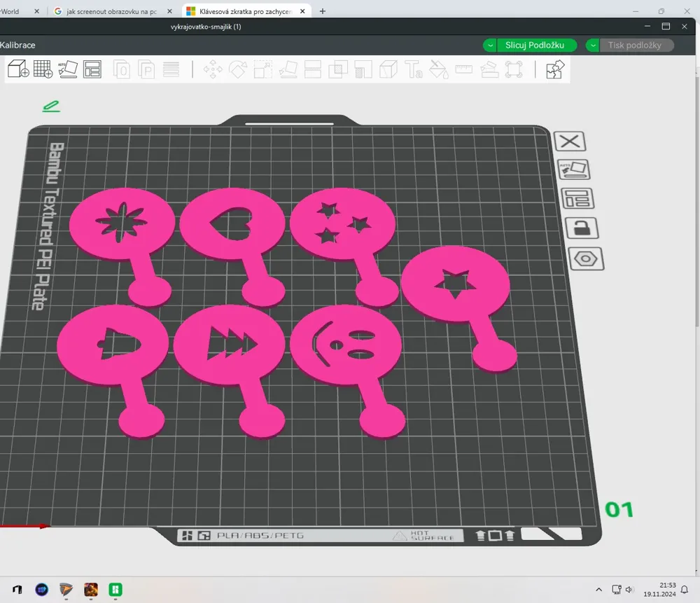The image size is (700, 603).
Task: Select the Split to objects tool
Action: click(121, 69)
